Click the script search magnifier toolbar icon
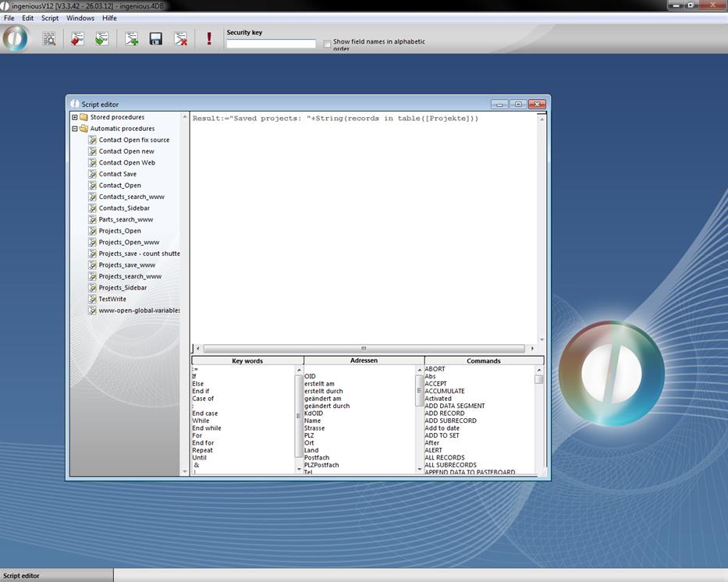Image resolution: width=728 pixels, height=582 pixels. [x=49, y=38]
